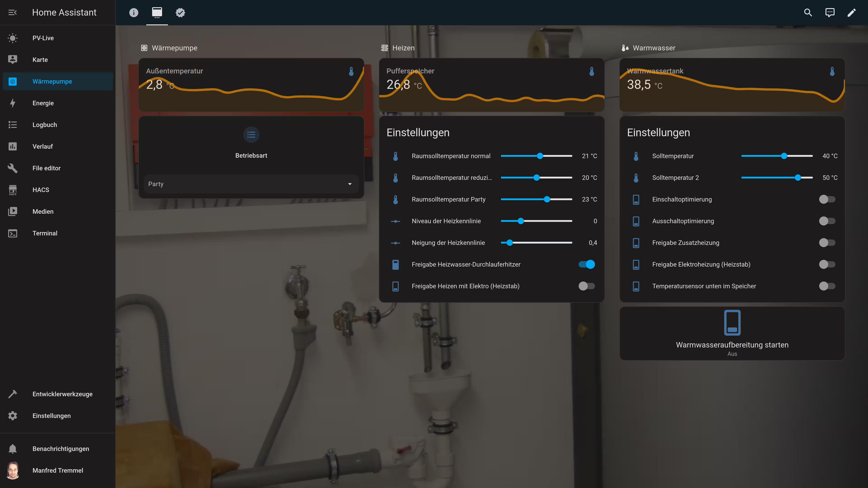Adjust Raumsolltemperatur reduziert slider

coord(536,178)
